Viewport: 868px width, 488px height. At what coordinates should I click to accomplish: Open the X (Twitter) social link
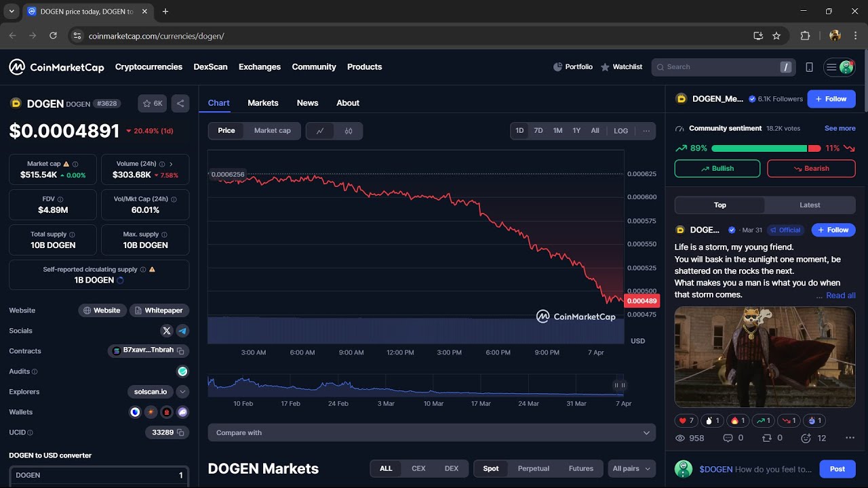point(167,331)
